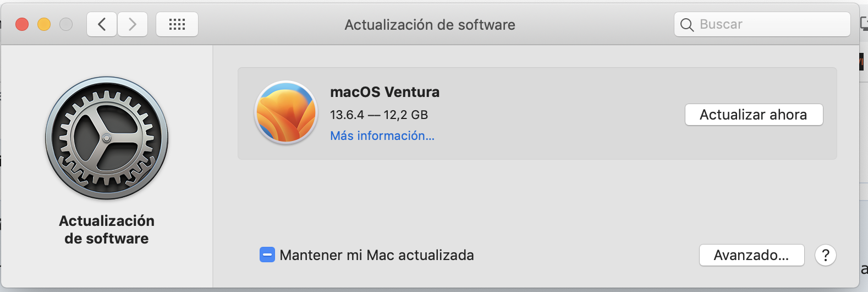This screenshot has width=868, height=292.
Task: Open the Avanzado… options dialog
Action: [752, 255]
